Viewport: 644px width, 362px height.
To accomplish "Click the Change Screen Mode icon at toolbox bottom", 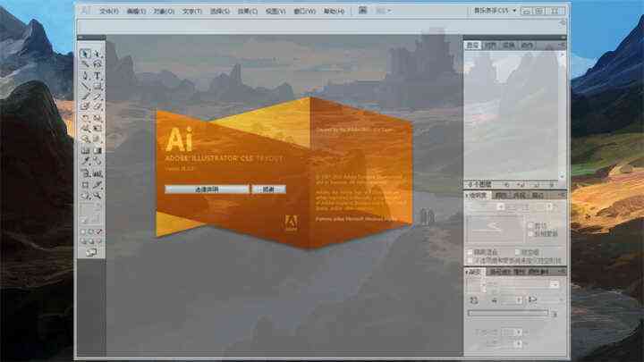I will (x=91, y=252).
